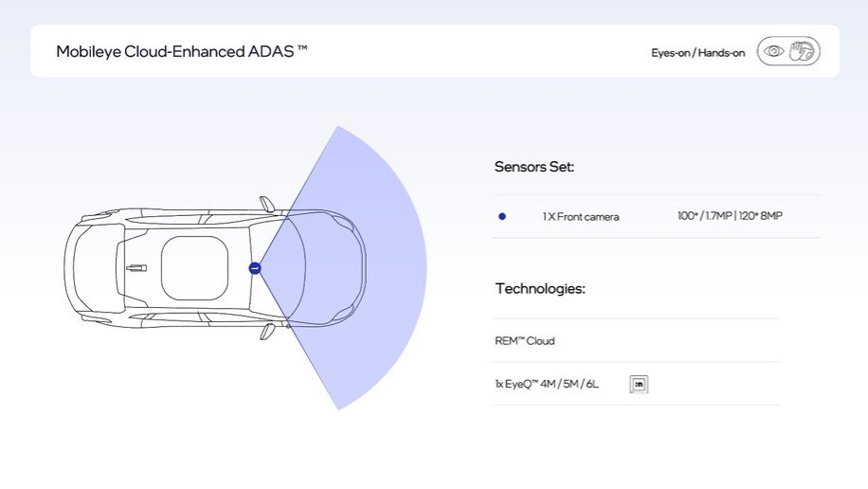Click the lower side mirror of the car
868x489 pixels.
(267, 331)
